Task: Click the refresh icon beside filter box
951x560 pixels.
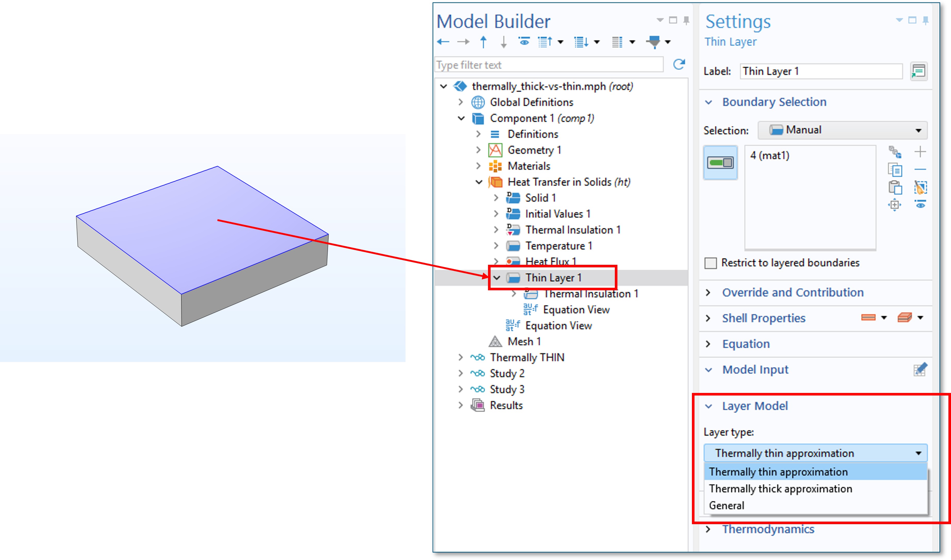Action: tap(679, 64)
